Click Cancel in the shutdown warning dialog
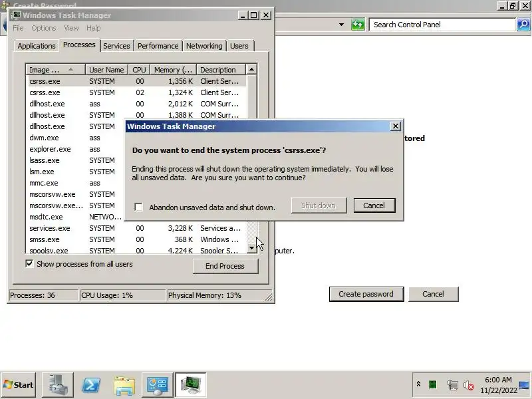The image size is (532, 399). click(x=374, y=205)
